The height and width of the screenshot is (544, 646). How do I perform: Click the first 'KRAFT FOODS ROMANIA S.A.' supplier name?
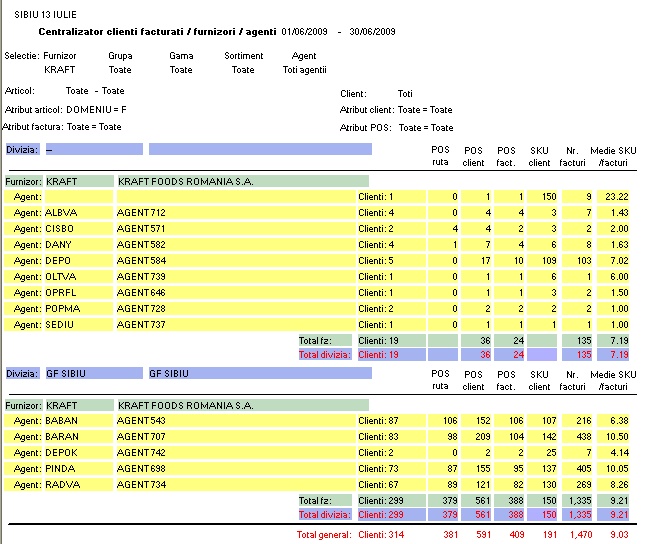(x=243, y=181)
